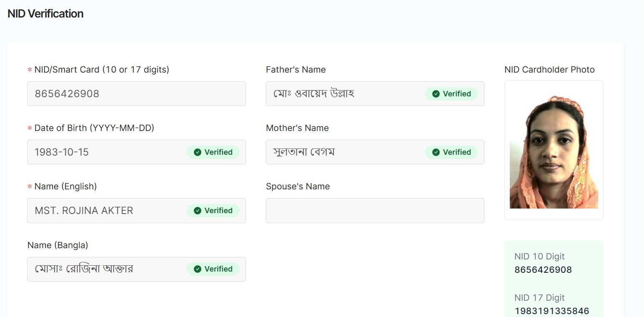Open the NID cardholder photo
This screenshot has width=644, height=317.
(554, 152)
